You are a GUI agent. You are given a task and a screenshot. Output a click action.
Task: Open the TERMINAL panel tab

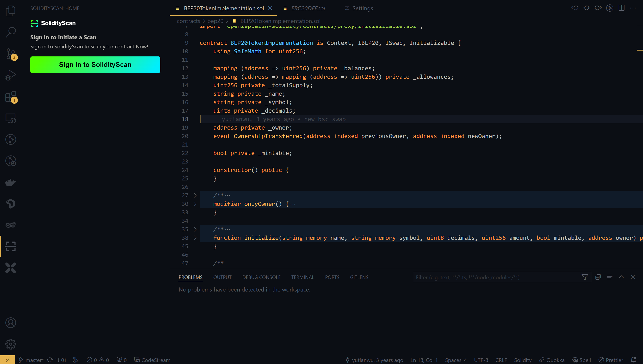[x=303, y=277]
